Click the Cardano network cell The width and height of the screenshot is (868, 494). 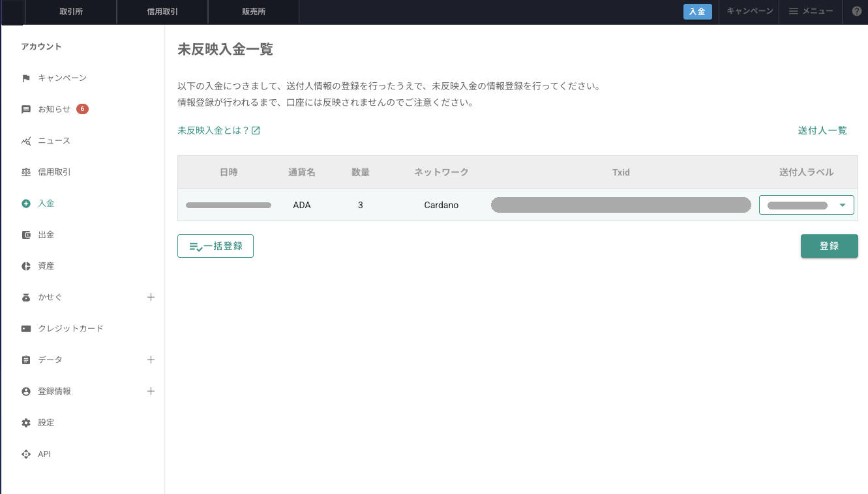point(441,205)
